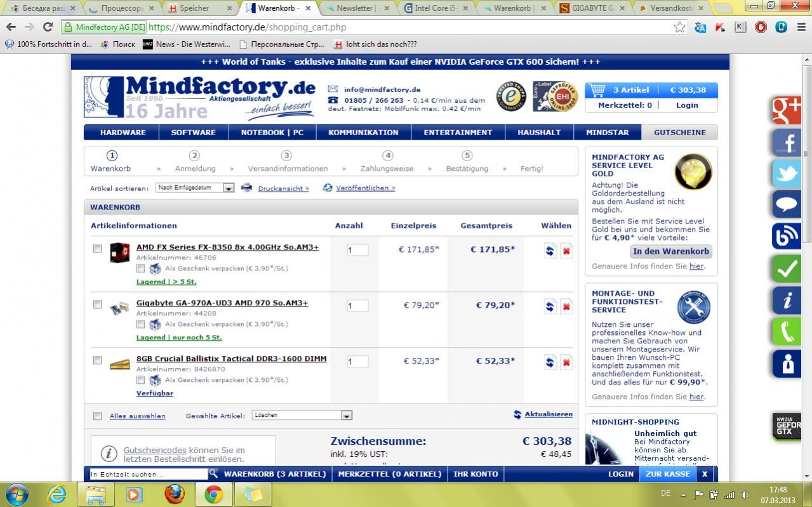Open HAUSHALT navigation menu
This screenshot has height=507, width=812.
point(539,133)
